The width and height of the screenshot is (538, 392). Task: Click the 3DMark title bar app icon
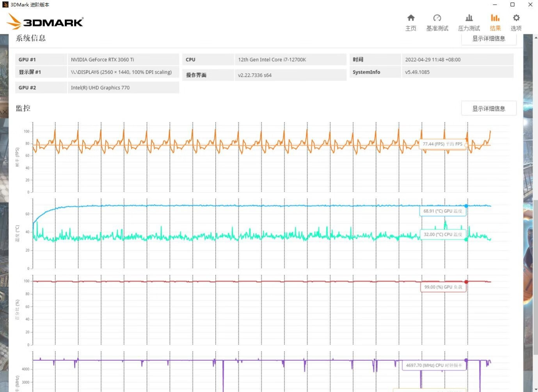5,5
